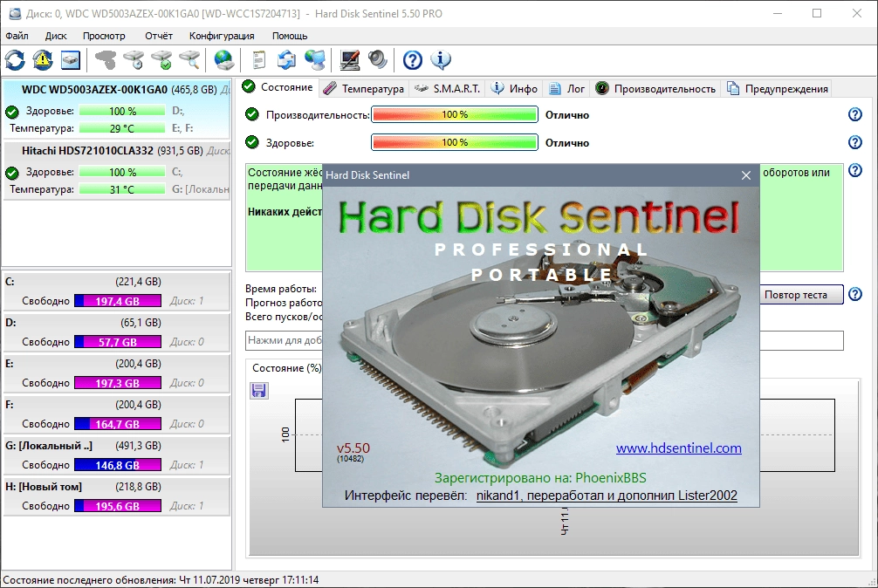Viewport: 878px width, 588px height.
Task: Click the WDC disk 29 °C temperature bar
Action: pyautogui.click(x=122, y=128)
